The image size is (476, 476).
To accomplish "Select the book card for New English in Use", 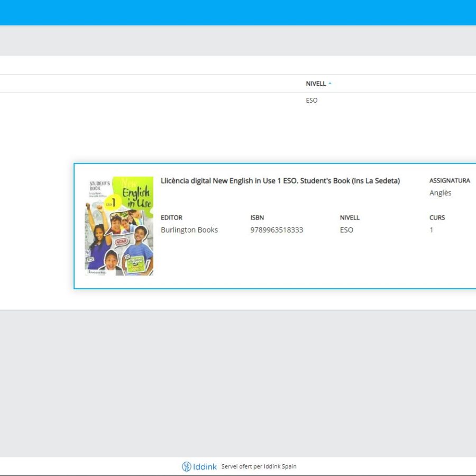I will coord(275,225).
